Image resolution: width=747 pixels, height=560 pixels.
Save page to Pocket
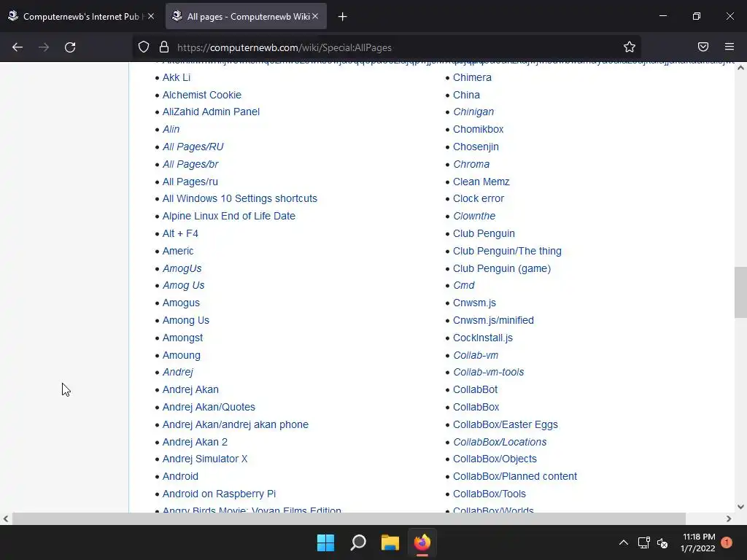point(703,47)
